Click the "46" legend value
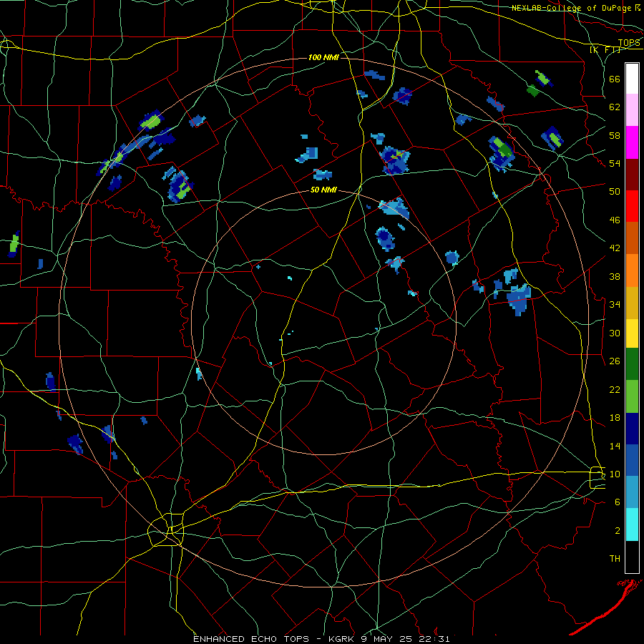644x644 pixels. click(615, 220)
